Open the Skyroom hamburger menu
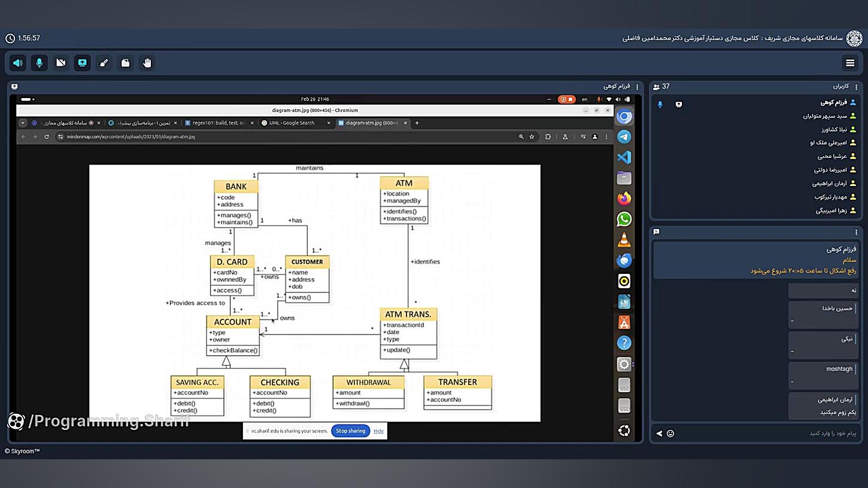 850,63
